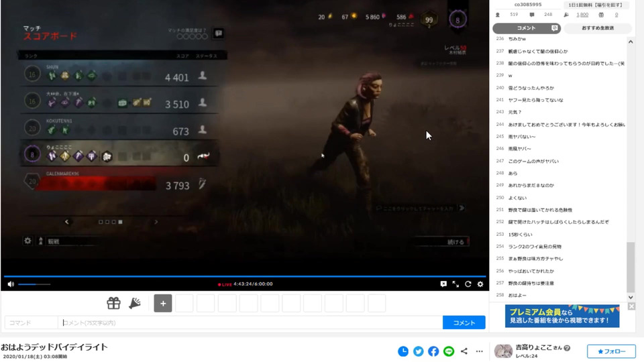Select the 観戦 spectate option
This screenshot has height=362, width=644.
tap(54, 241)
